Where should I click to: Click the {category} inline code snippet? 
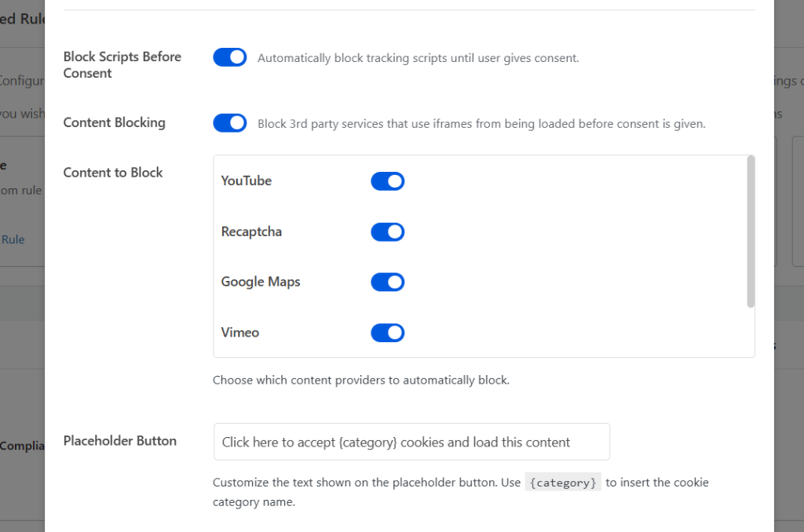pyautogui.click(x=563, y=482)
